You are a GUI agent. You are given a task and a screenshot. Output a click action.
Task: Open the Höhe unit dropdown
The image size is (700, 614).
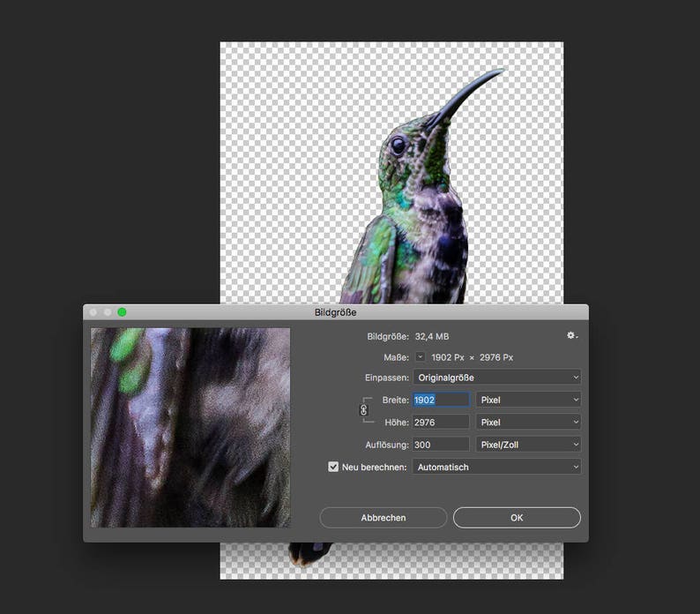point(529,423)
